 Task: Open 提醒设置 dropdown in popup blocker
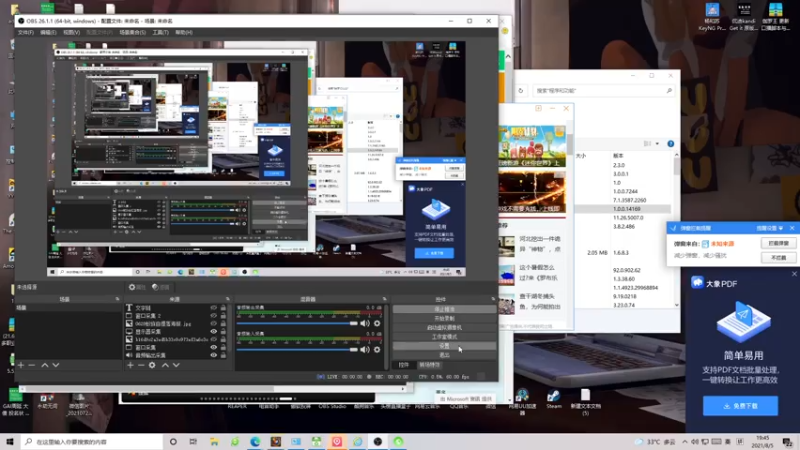(x=769, y=229)
